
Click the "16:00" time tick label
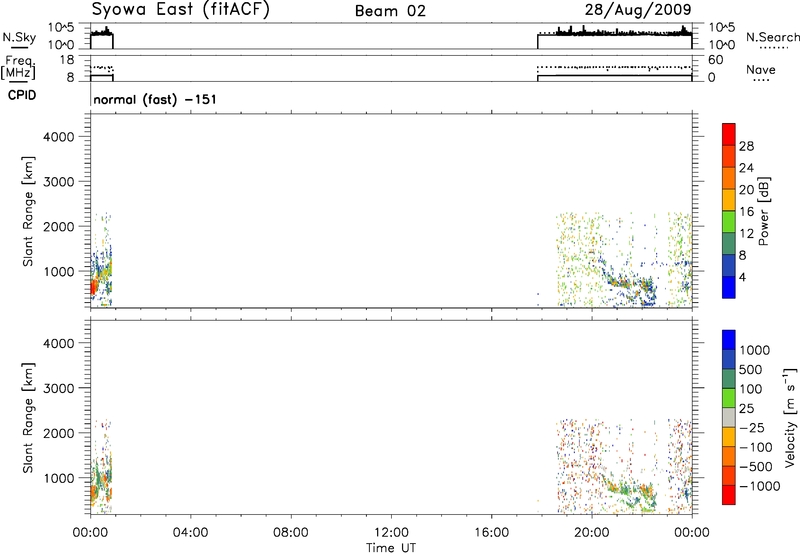point(492,533)
